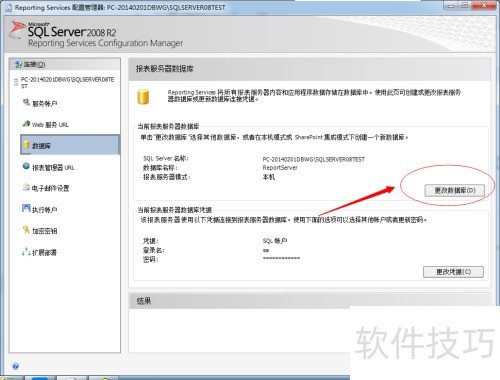
Task: Close the Reporting Services Configuration Manager window
Action: pyautogui.click(x=484, y=6)
